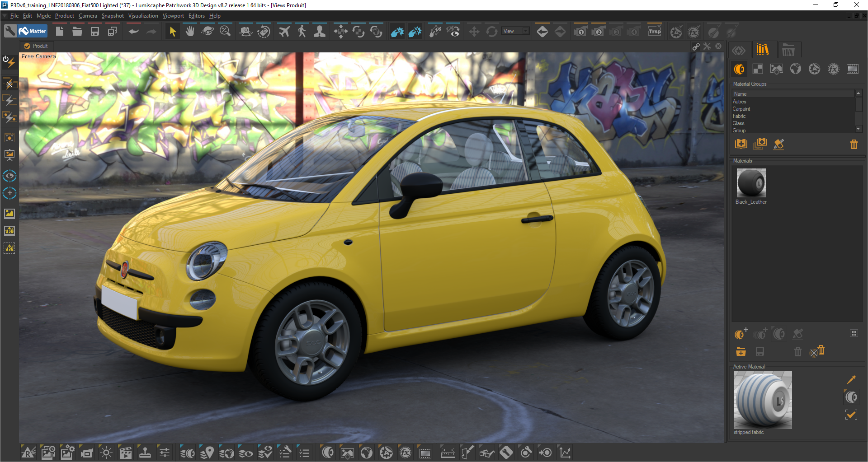Screen dimensions: 868x462
Task: Delete the material group with trash icon
Action: (x=854, y=145)
